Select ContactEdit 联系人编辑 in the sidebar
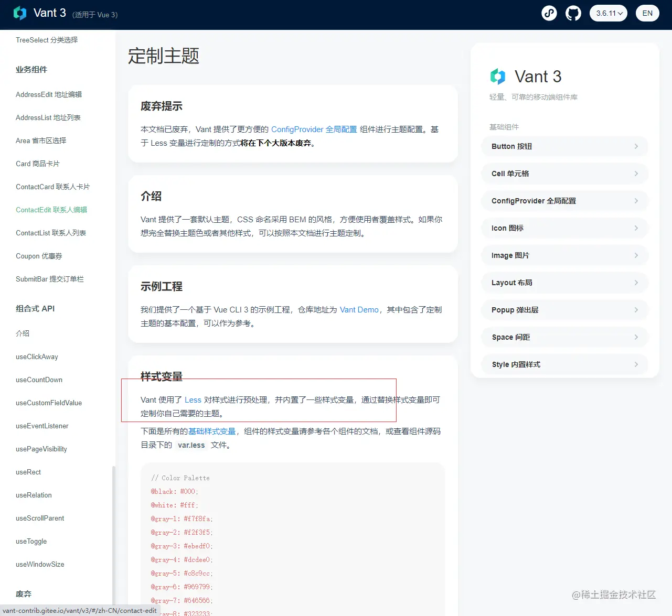 click(x=51, y=210)
